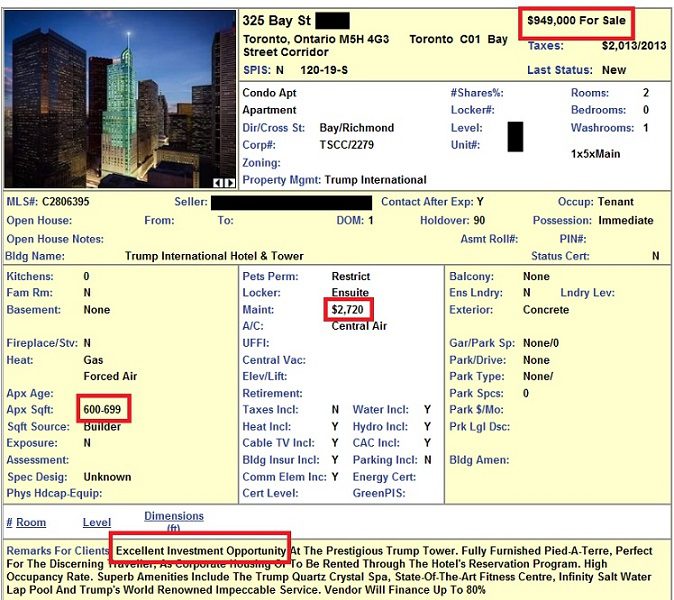Click the Property Mgmt value Trump International
674x600 pixels.
tap(376, 179)
